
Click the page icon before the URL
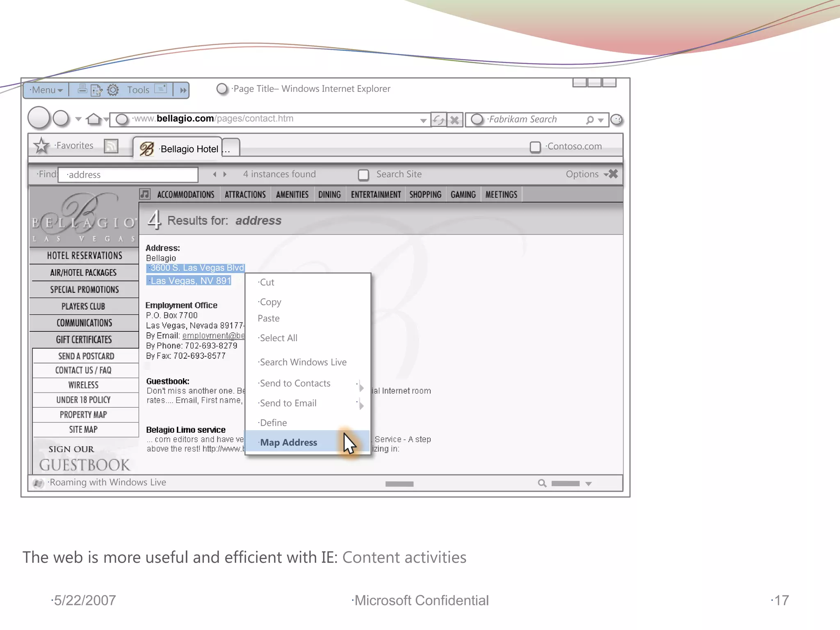[121, 119]
